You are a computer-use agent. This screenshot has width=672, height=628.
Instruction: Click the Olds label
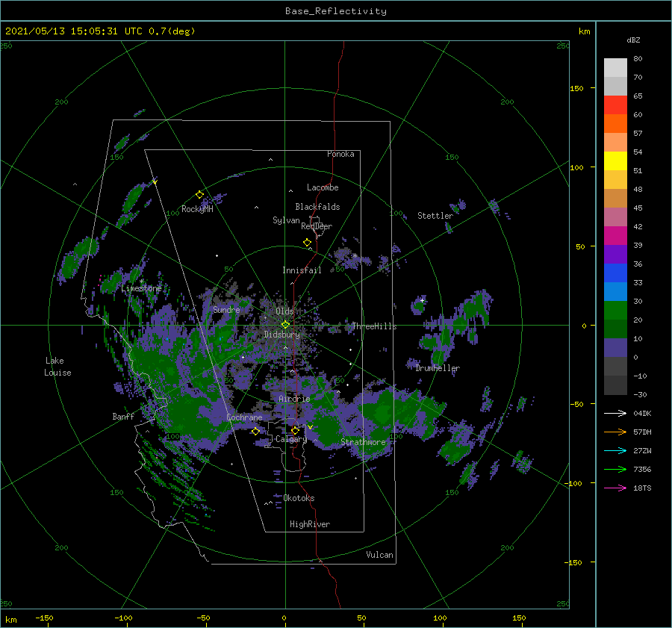coord(284,311)
